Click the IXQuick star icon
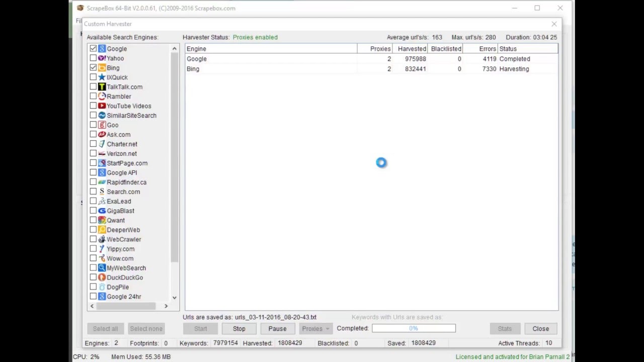 tap(102, 77)
